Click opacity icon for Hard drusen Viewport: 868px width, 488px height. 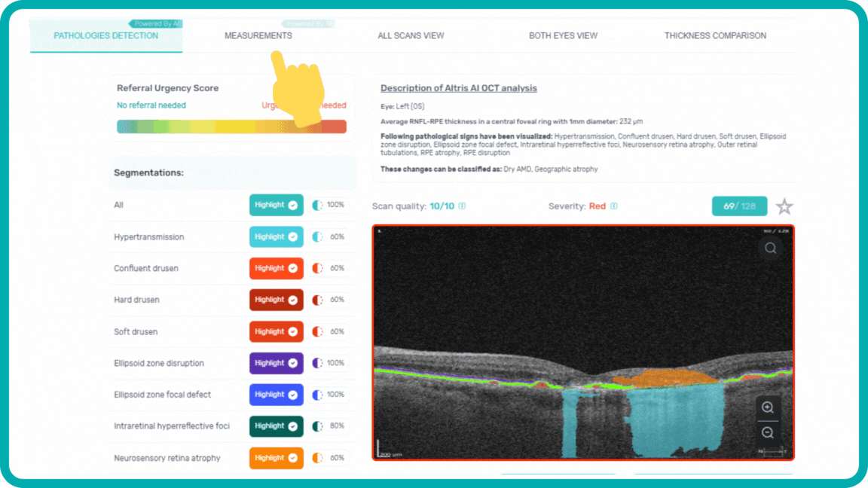pos(317,300)
